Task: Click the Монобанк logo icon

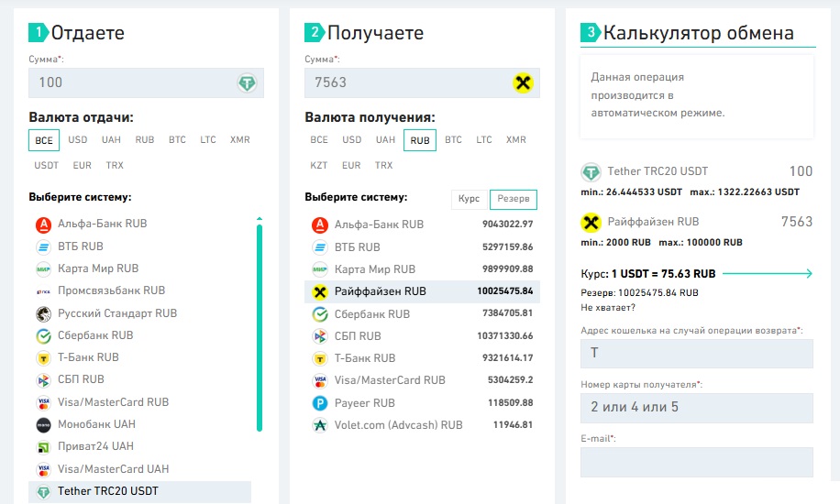Action: coord(43,425)
